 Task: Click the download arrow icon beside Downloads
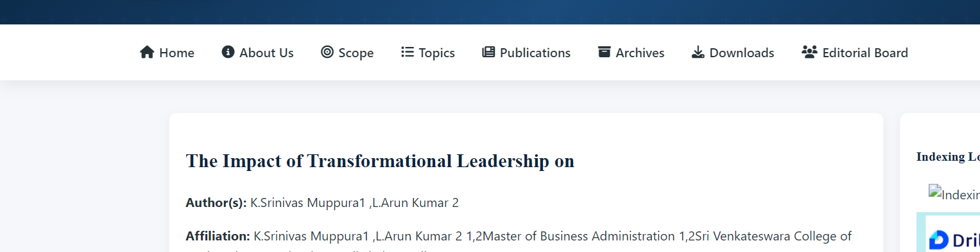coord(698,52)
